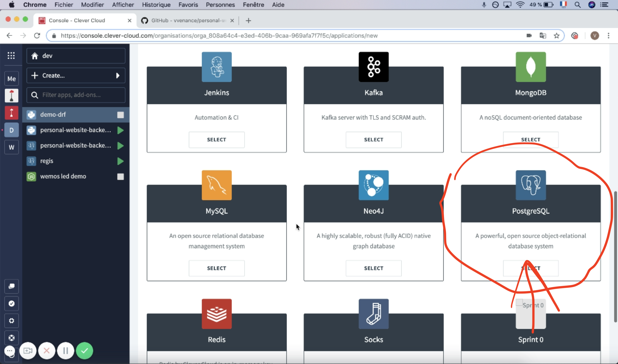Expand the Create... menu arrow
Image resolution: width=618 pixels, height=364 pixels.
(118, 75)
